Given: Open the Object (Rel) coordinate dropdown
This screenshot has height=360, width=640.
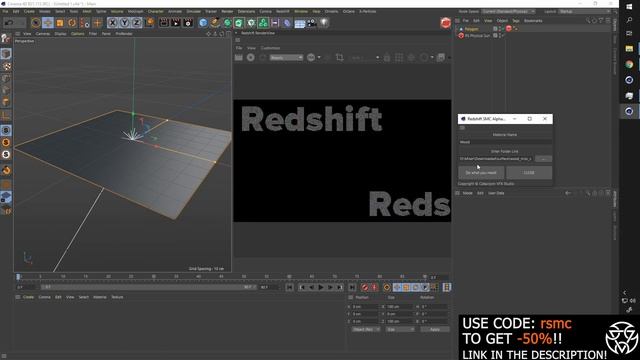Looking at the screenshot, I should click(x=366, y=329).
